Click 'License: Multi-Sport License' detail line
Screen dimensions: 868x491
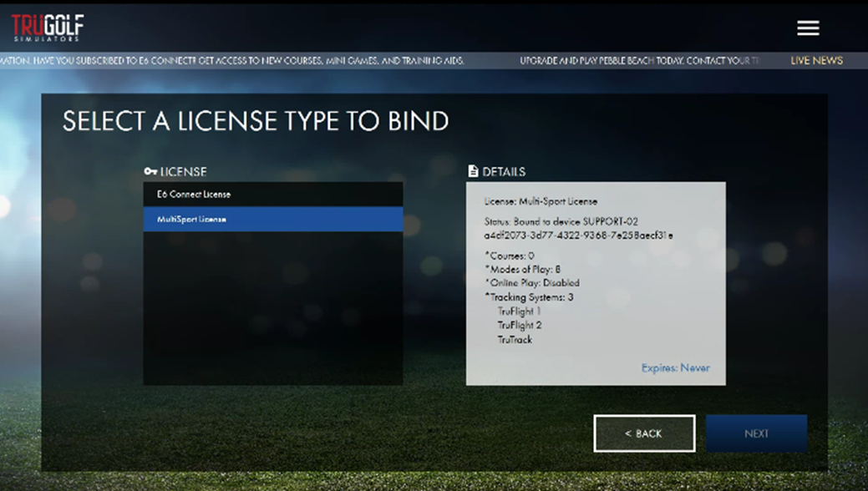pos(541,201)
